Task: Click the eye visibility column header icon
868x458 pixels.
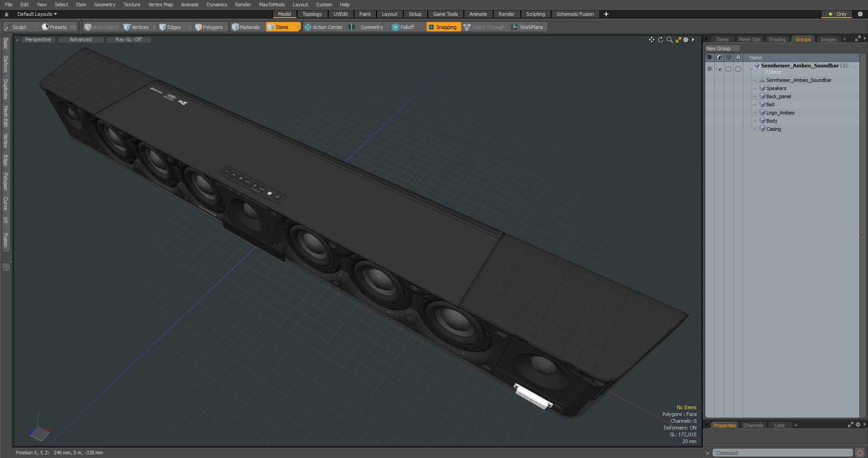Action: (709, 57)
